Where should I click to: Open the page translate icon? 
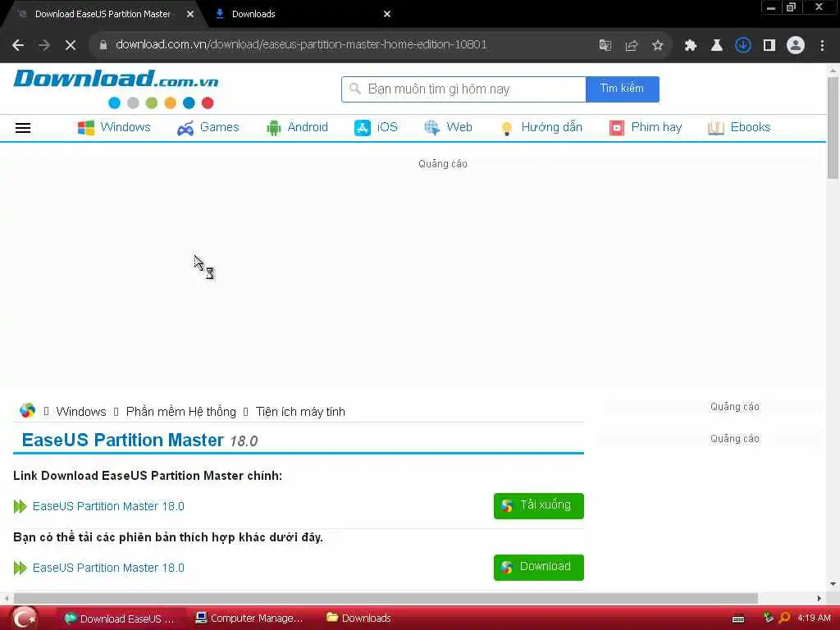pyautogui.click(x=605, y=45)
